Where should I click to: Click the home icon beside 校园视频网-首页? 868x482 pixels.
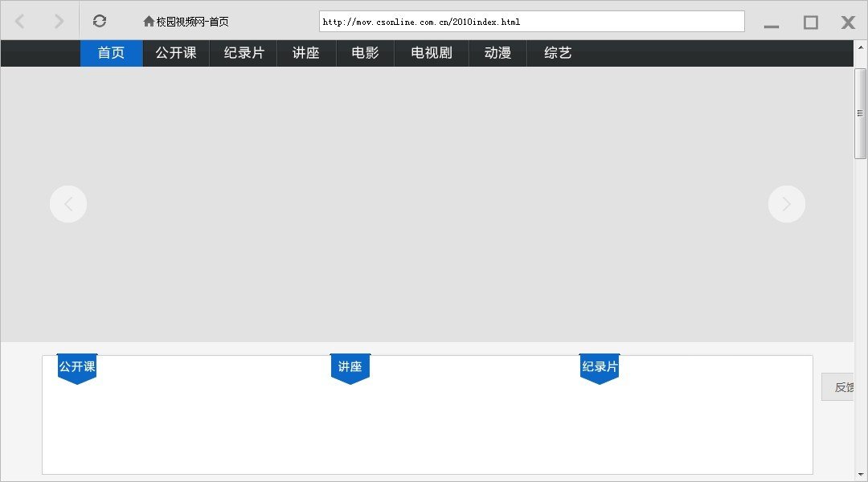pyautogui.click(x=149, y=22)
